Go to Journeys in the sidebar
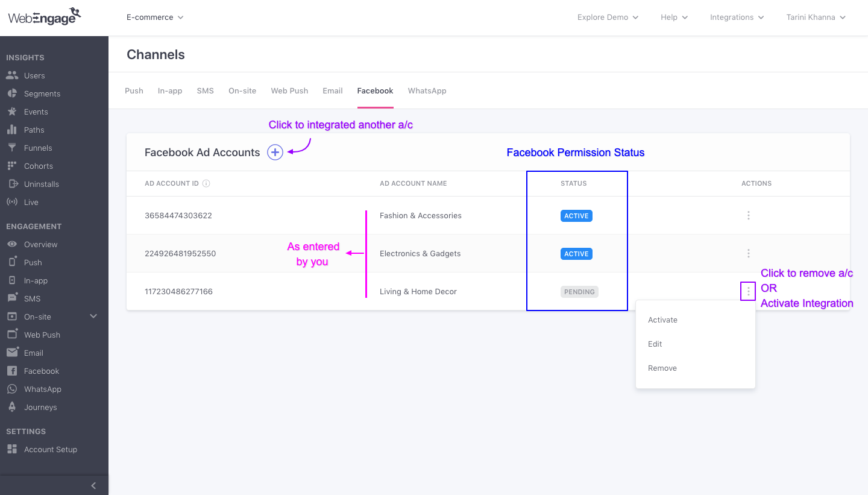Image resolution: width=868 pixels, height=495 pixels. pyautogui.click(x=40, y=407)
